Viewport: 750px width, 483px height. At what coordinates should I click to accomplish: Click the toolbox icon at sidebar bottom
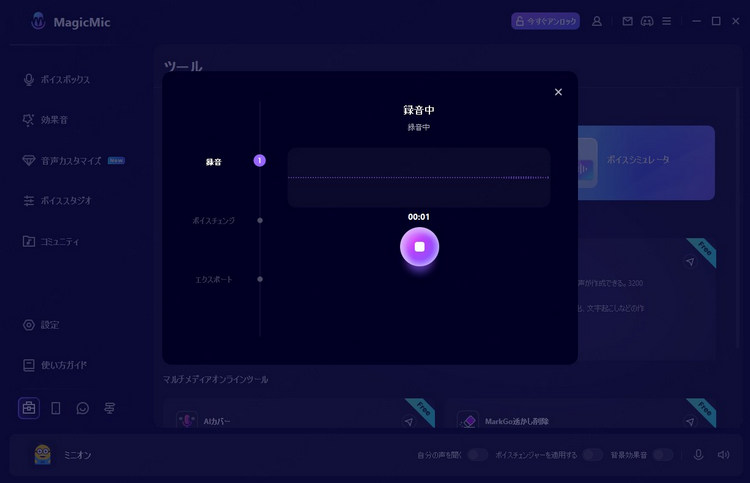[x=29, y=408]
